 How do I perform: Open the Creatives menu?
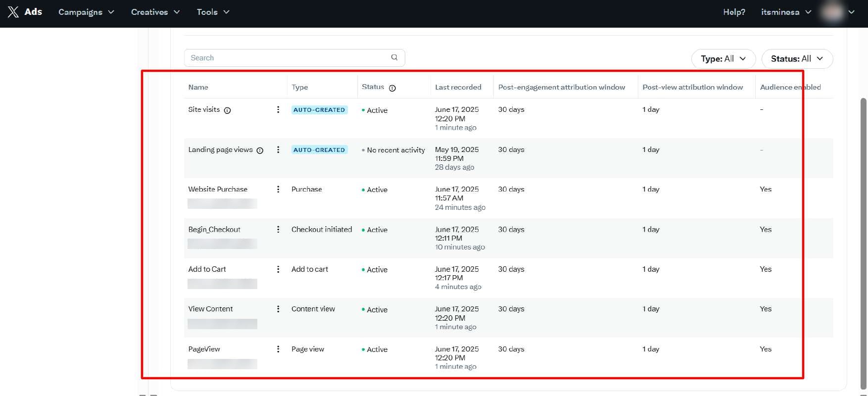(155, 12)
